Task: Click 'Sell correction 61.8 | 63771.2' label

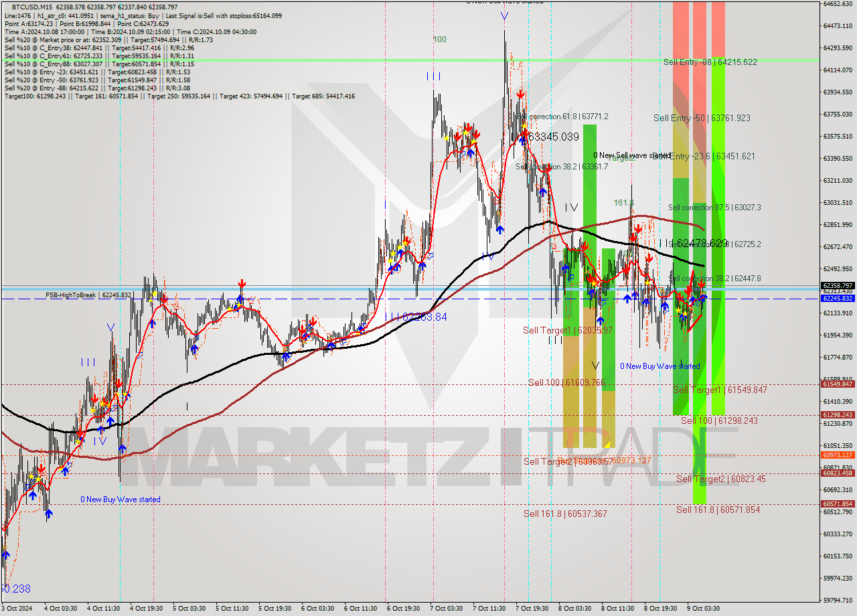Action: (562, 117)
